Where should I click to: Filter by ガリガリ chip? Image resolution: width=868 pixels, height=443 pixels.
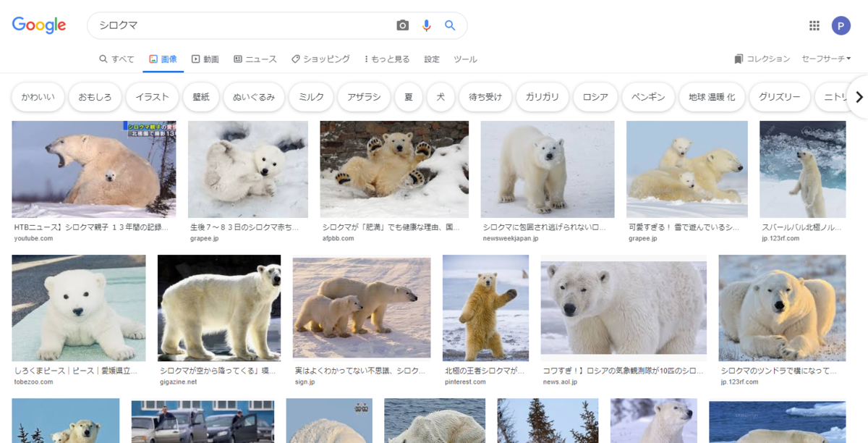542,96
